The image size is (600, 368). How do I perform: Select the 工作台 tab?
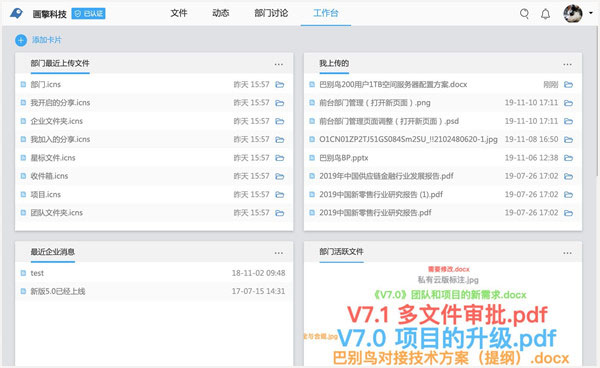326,13
